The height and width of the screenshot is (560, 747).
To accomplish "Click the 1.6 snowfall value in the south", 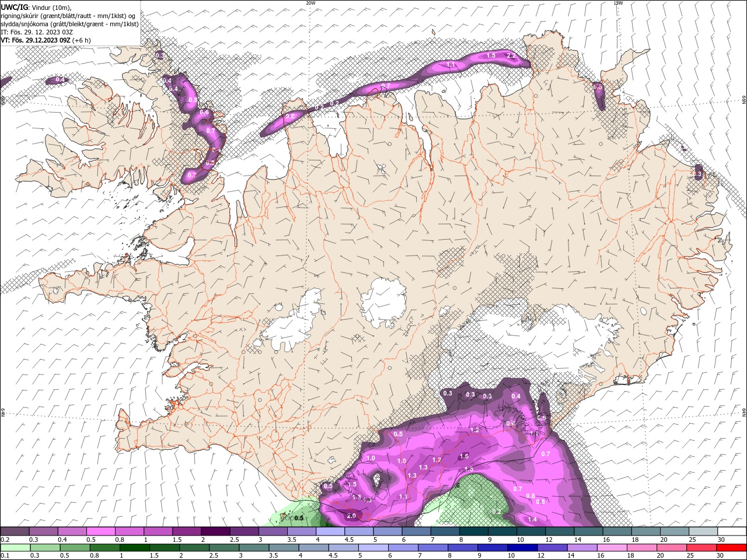I will tap(465, 456).
